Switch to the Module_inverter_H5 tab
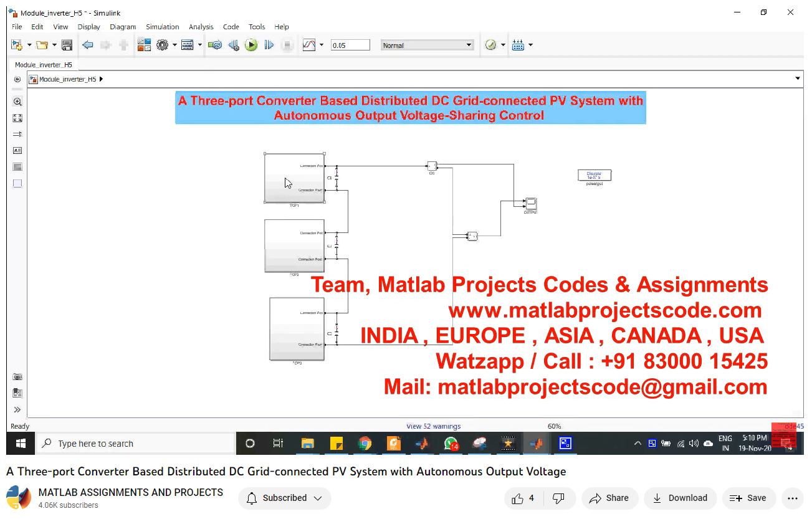812x519 pixels. pyautogui.click(x=44, y=65)
